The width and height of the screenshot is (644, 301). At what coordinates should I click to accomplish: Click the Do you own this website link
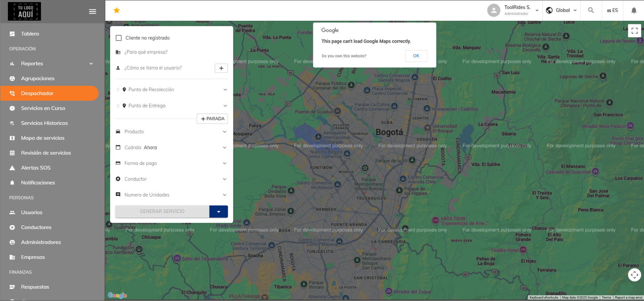pos(344,56)
